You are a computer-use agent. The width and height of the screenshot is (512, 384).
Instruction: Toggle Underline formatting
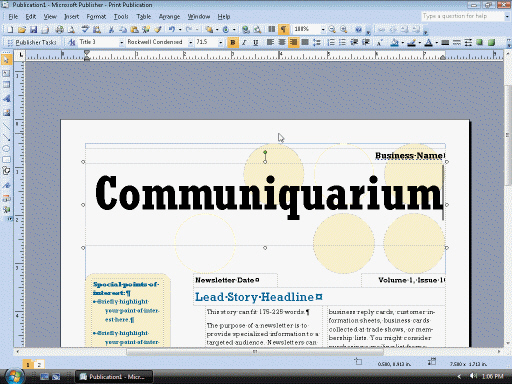pos(256,42)
